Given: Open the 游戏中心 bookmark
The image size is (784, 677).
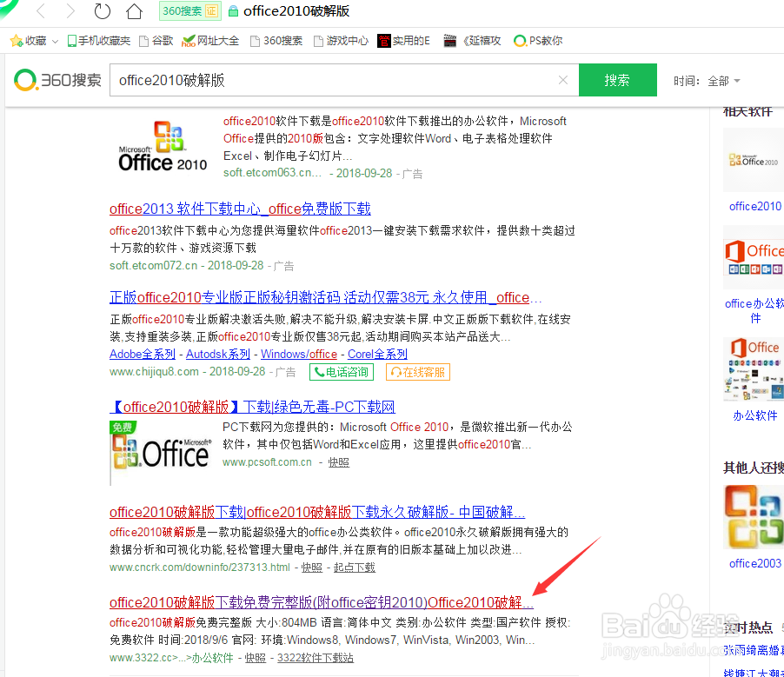Looking at the screenshot, I should 341,41.
